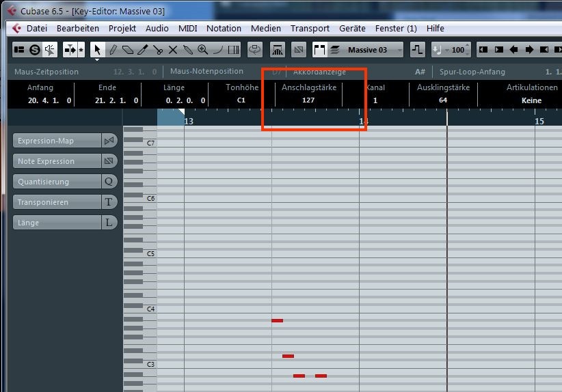Click the Länge L icon

[x=109, y=223]
